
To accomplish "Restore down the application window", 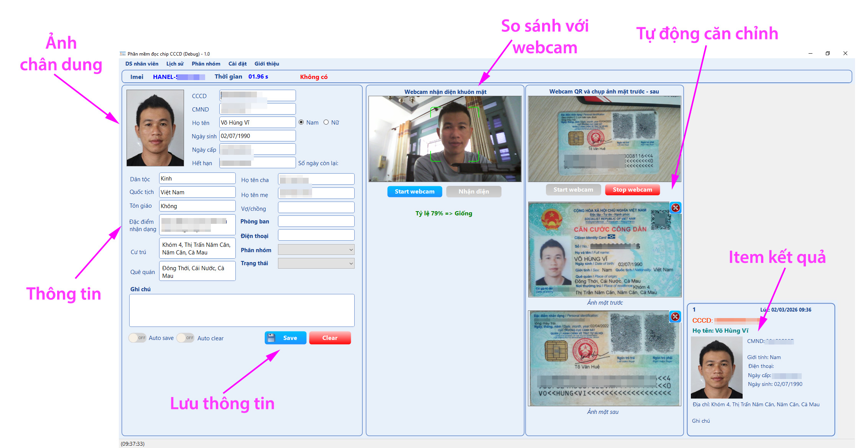I will (x=828, y=53).
